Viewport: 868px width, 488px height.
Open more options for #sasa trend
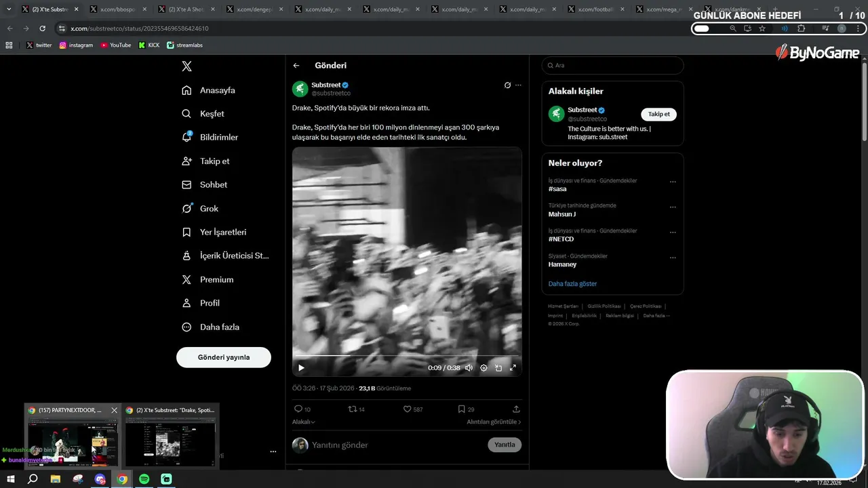pyautogui.click(x=673, y=182)
